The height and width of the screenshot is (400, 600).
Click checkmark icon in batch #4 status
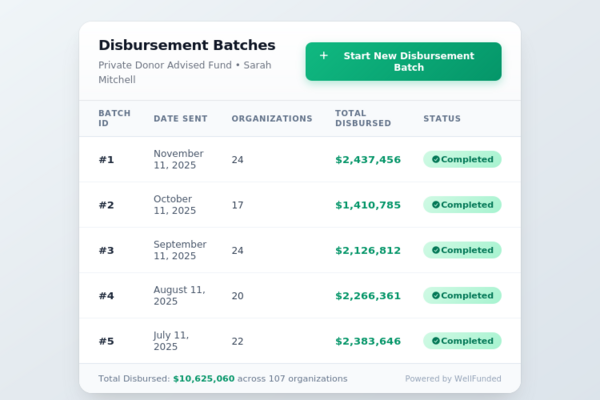pos(435,296)
